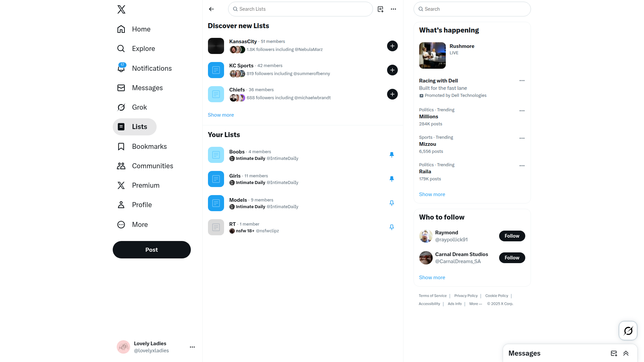Open more options for Millions trend

tap(522, 111)
